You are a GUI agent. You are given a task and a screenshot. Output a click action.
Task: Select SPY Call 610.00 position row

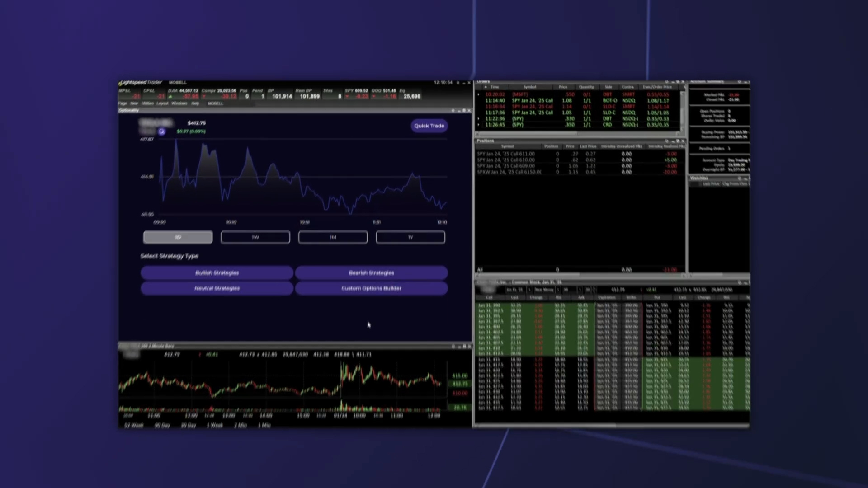pyautogui.click(x=506, y=160)
